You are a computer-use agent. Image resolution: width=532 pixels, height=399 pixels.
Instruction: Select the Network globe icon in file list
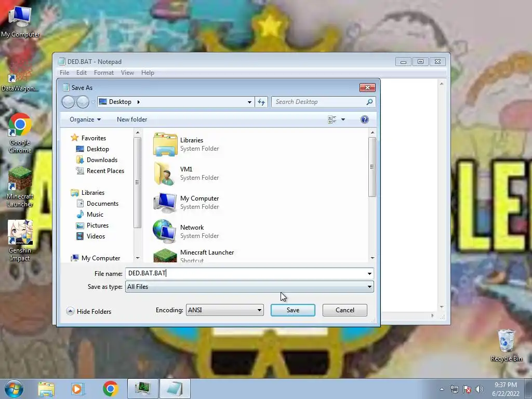click(x=165, y=231)
